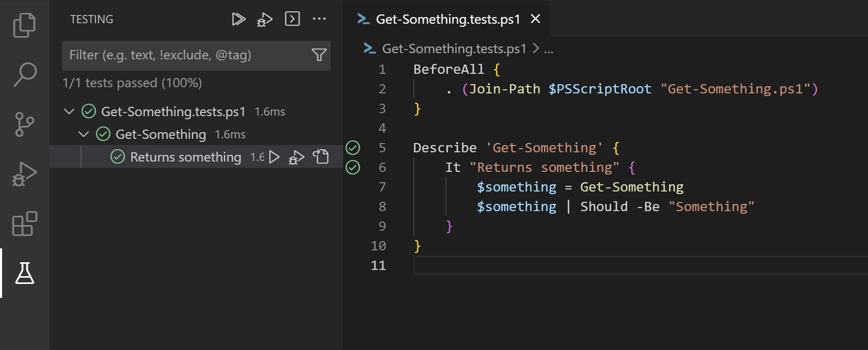This screenshot has height=350, width=868.
Task: Open the Run and Debug view
Action: (x=24, y=174)
